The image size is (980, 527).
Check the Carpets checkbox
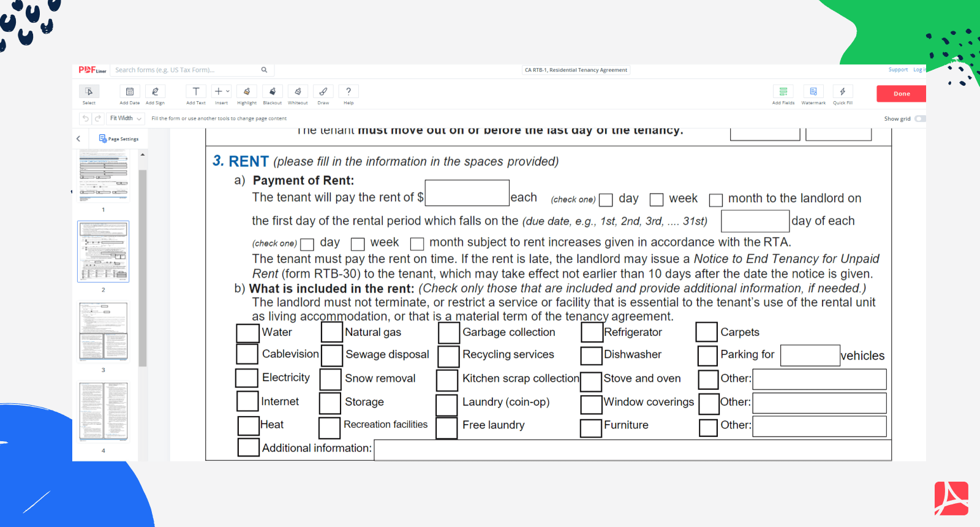click(x=707, y=332)
